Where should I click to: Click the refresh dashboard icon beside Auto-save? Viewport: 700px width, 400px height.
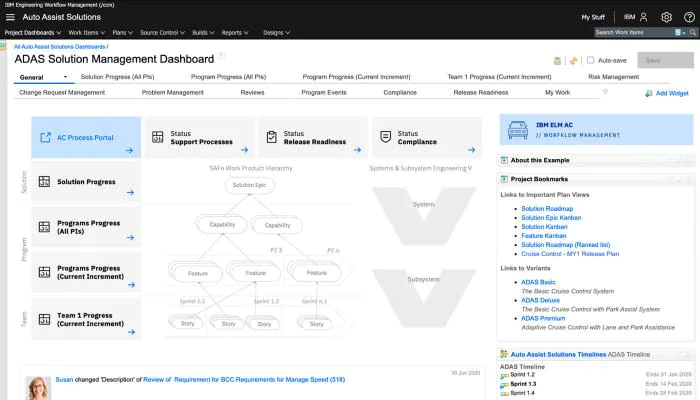(573, 61)
